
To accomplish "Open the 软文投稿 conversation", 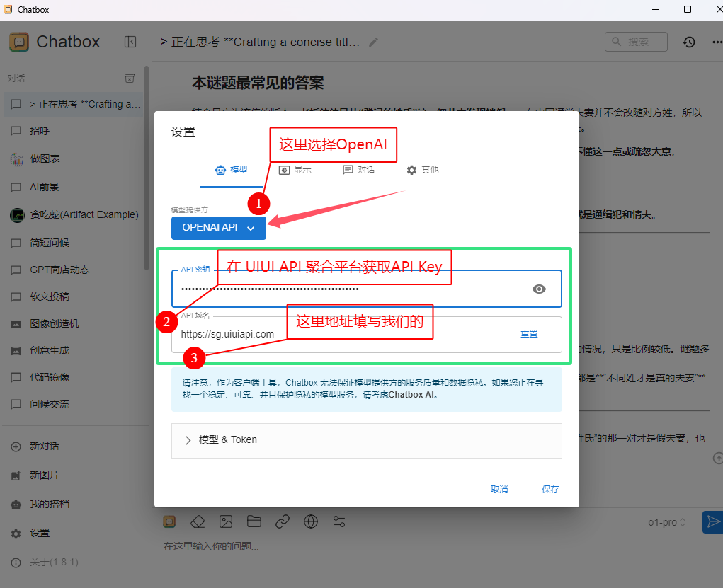I will pos(74,296).
